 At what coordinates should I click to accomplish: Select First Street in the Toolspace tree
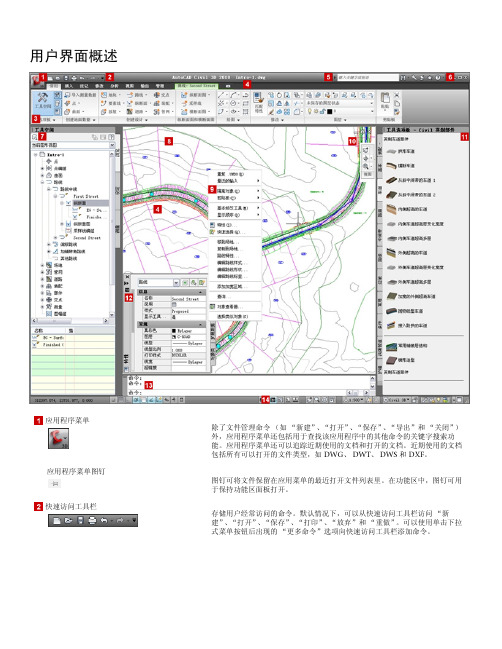pos(86,196)
